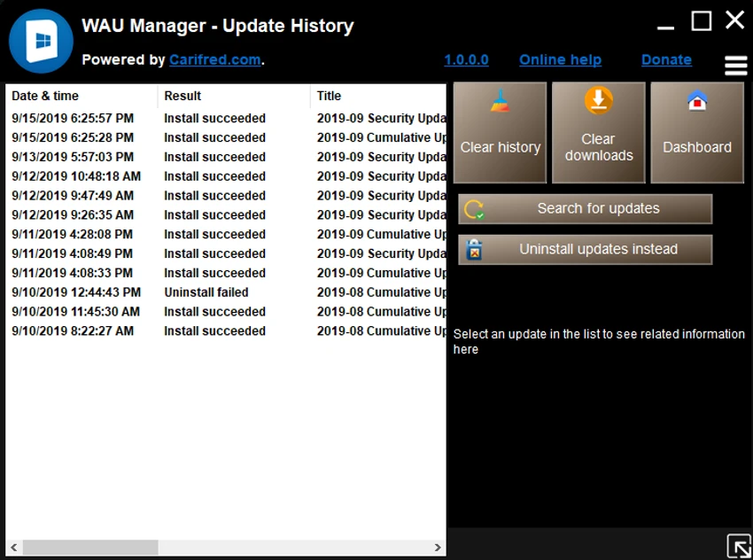Click the horizontal scrollbar right arrow
The image size is (753, 560).
438,547
